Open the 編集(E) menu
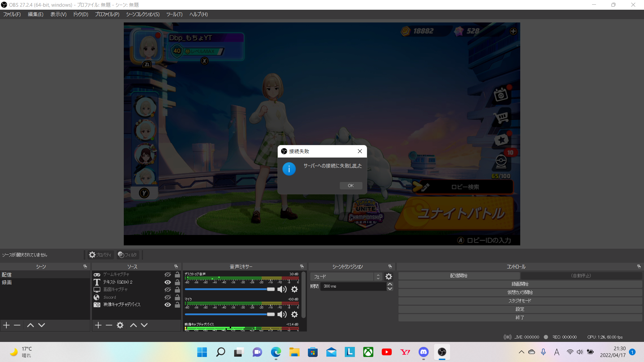The image size is (644, 362). point(36,14)
